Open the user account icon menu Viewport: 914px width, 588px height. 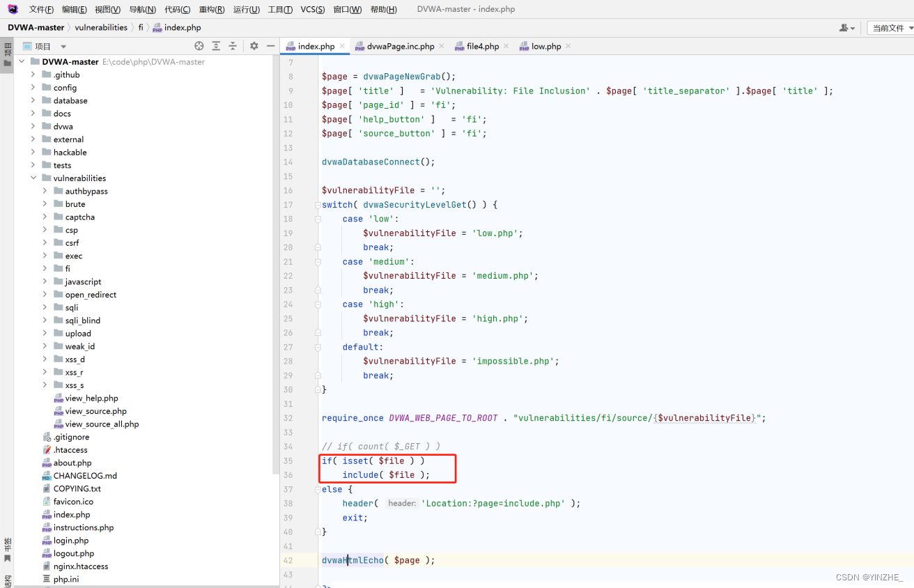pos(847,28)
